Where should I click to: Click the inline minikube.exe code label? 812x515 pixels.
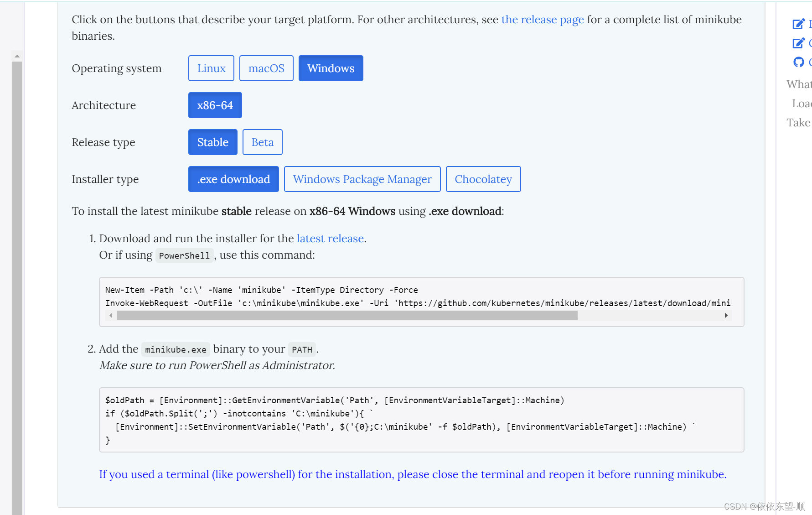tap(176, 349)
